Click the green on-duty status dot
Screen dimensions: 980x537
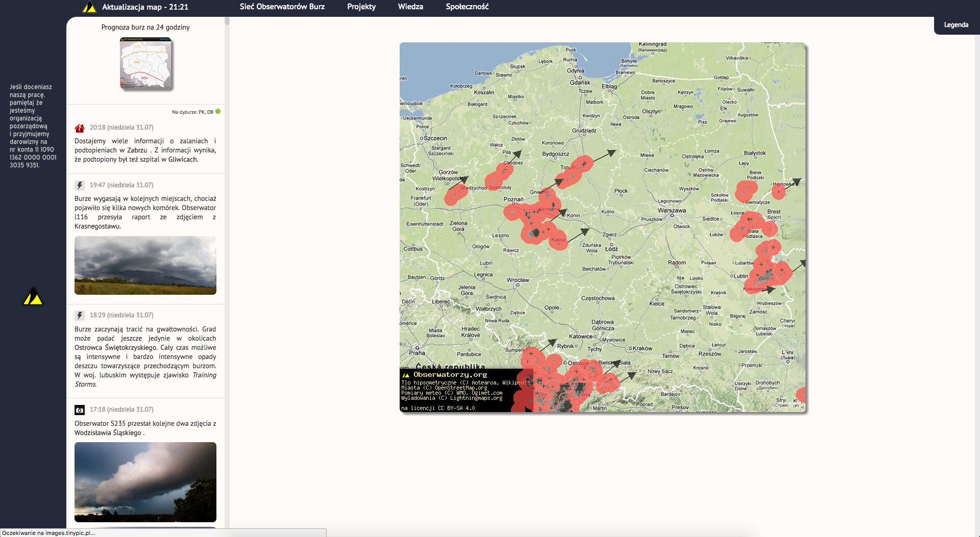pos(218,111)
